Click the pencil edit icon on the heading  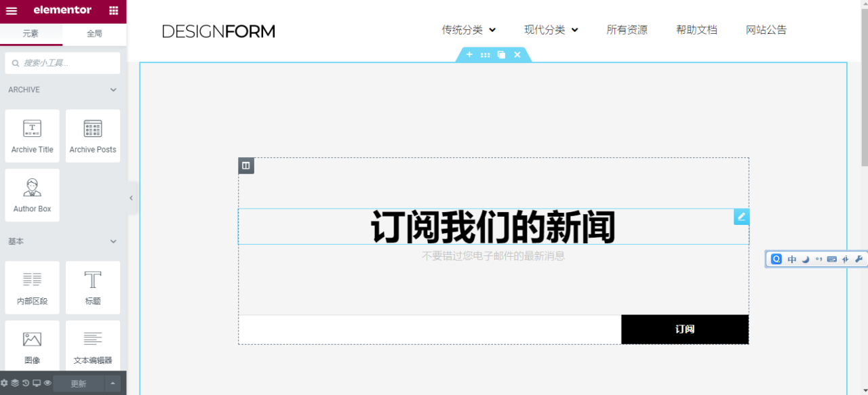click(741, 217)
